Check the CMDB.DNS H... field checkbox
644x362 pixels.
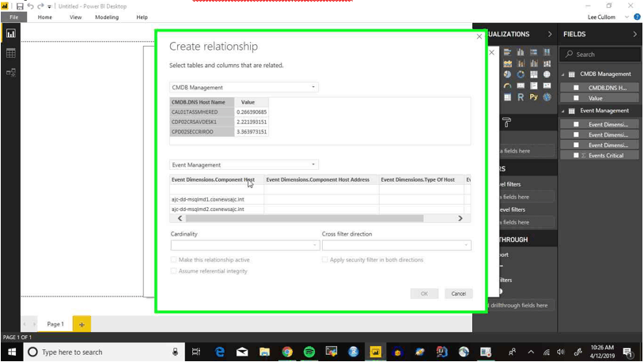[x=576, y=88]
